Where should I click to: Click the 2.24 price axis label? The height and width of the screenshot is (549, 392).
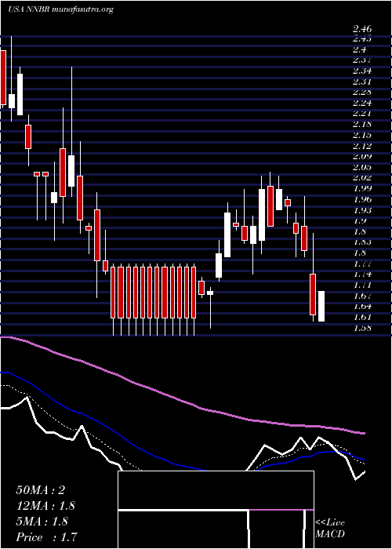(362, 104)
